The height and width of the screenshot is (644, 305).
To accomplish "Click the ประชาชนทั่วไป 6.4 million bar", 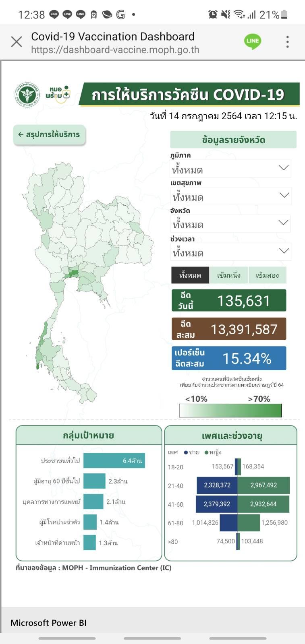I will click(x=114, y=461).
